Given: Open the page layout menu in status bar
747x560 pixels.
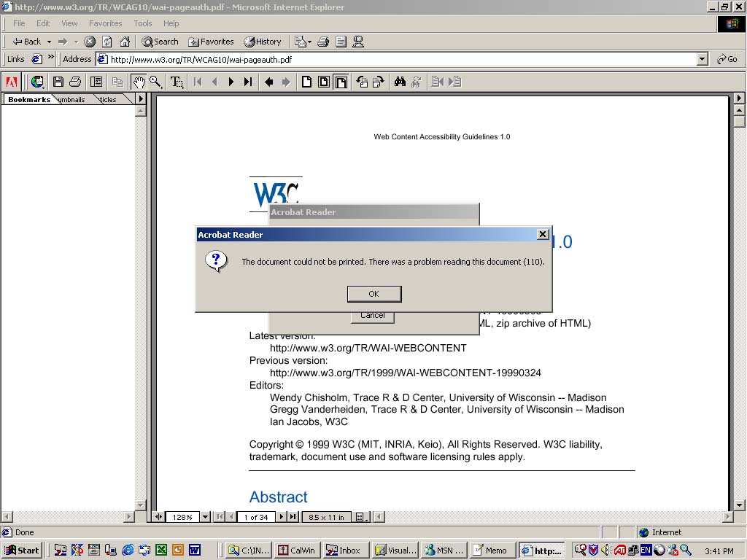Looking at the screenshot, I should point(361,517).
